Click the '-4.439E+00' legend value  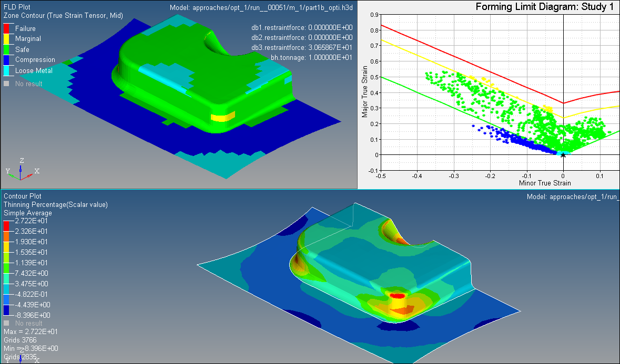click(x=33, y=305)
